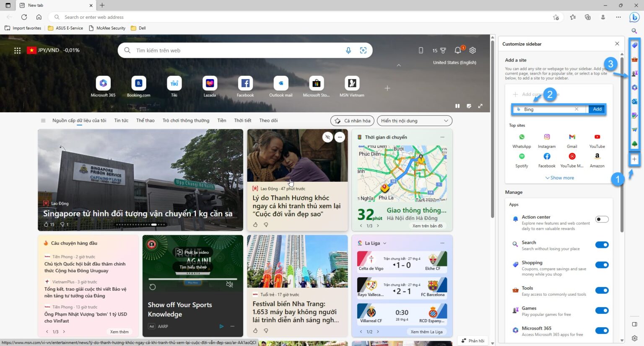Expand the La Liga card dropdown arrow
Screen dimensions: 644x346
pos(384,243)
